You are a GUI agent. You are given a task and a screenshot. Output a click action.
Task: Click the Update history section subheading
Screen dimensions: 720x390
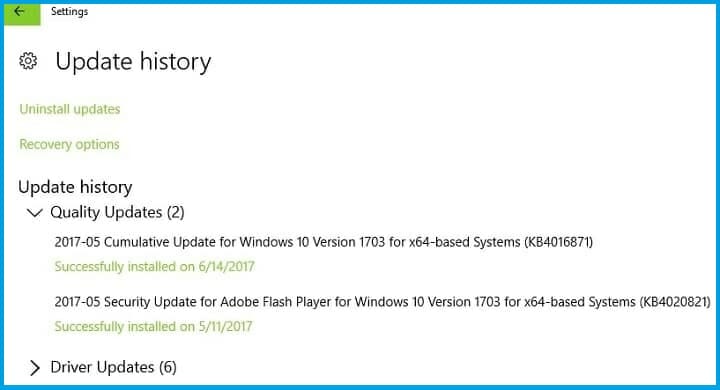75,187
